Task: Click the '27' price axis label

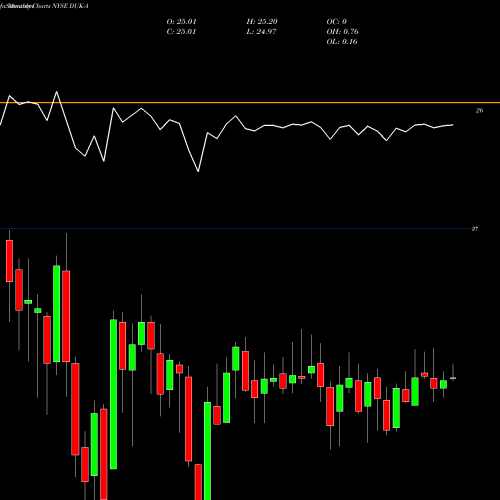Action: 475,229
